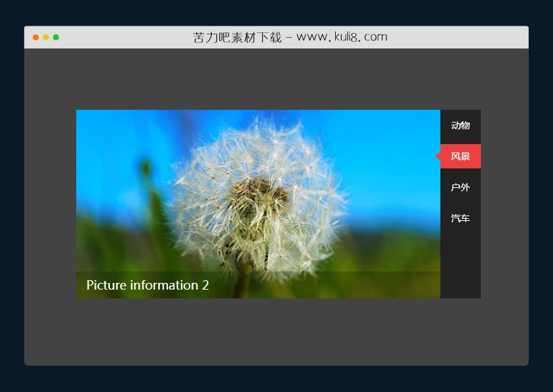
Task: Open the 汽车 category
Action: [460, 218]
